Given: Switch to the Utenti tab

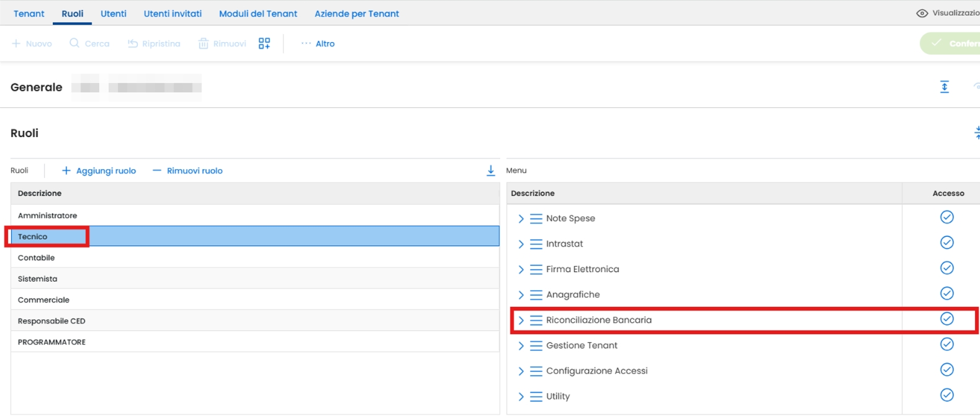Looking at the screenshot, I should click(113, 14).
